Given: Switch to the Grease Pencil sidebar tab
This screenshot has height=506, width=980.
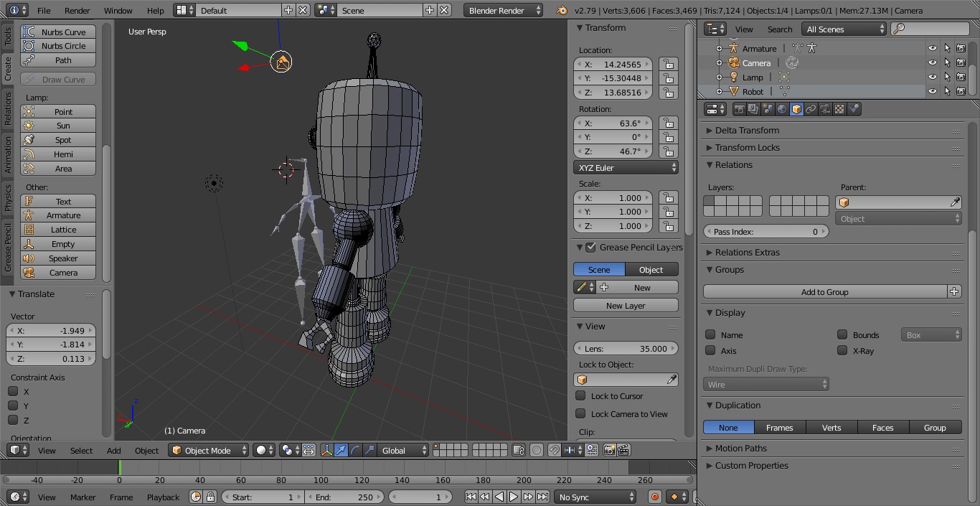Looking at the screenshot, I should [x=8, y=247].
